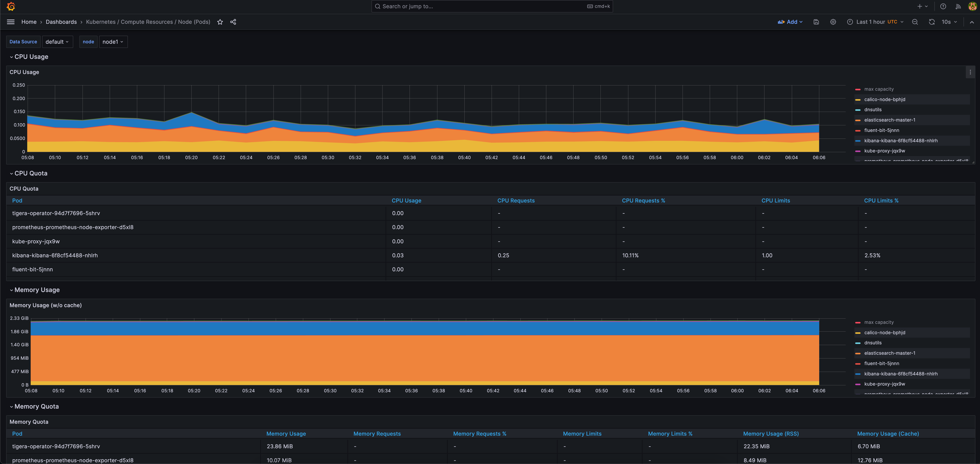980x464 pixels.
Task: Open the news feed RSS icon
Action: (958, 6)
